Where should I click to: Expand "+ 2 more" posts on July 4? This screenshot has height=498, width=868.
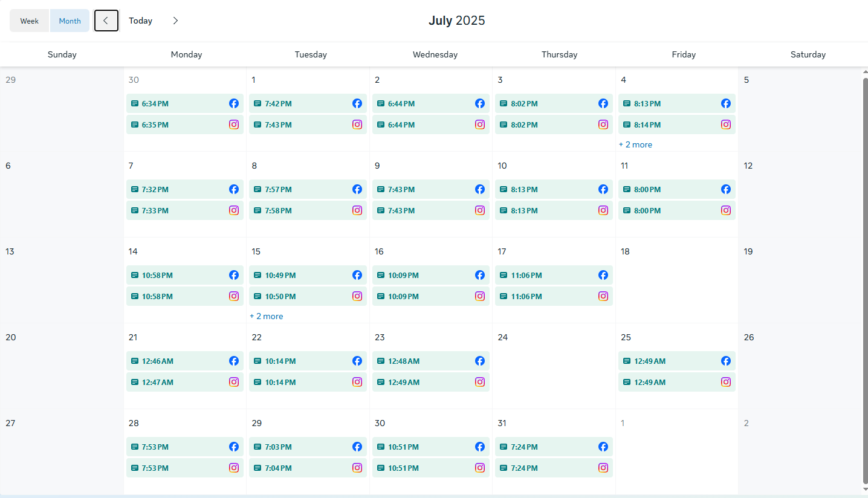[x=635, y=144]
